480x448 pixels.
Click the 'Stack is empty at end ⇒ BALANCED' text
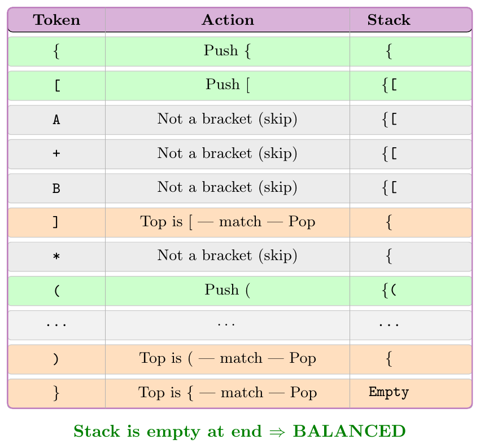pyautogui.click(x=239, y=432)
